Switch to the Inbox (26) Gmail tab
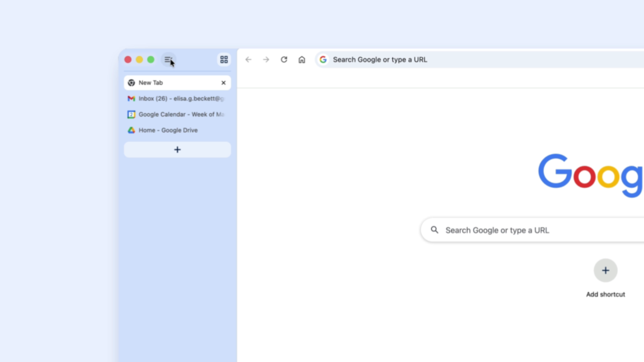Viewport: 644px width, 362px height. 173,98
